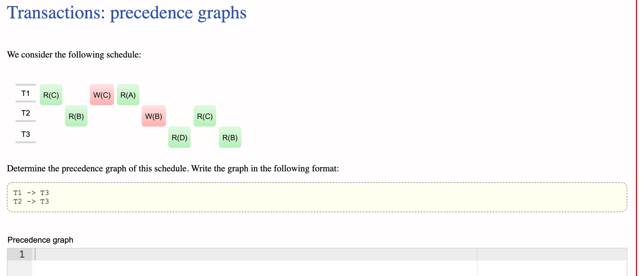Select the R(C) read block in T2
Viewport: 644px width, 276px height.
click(204, 116)
